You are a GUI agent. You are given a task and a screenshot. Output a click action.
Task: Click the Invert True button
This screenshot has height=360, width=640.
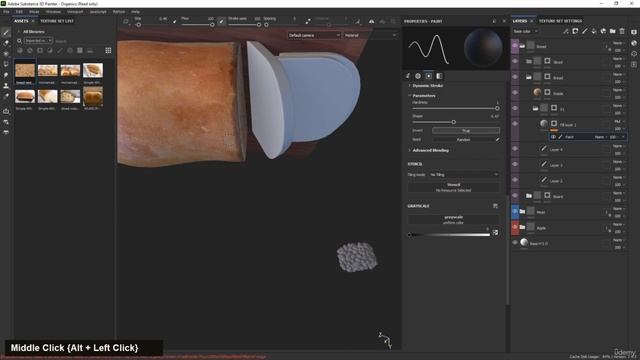coord(466,131)
